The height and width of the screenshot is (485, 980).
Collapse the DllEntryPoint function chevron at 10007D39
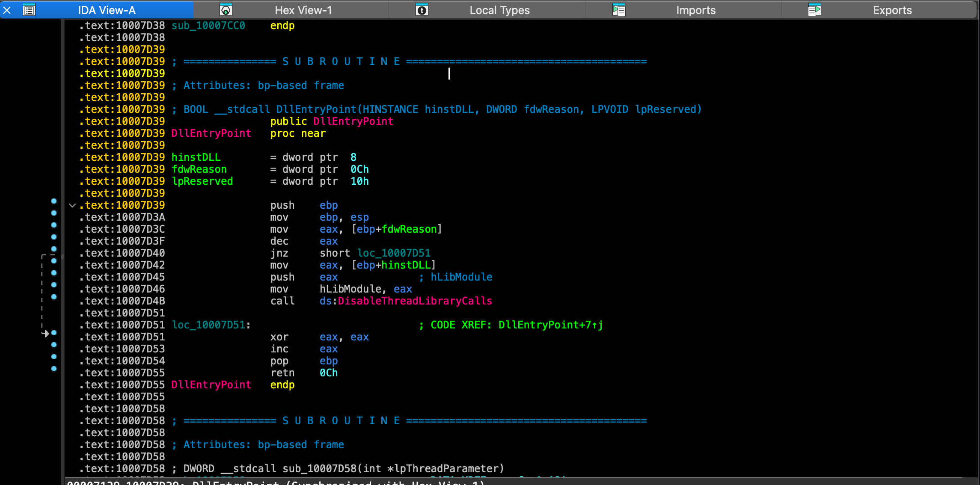point(72,206)
